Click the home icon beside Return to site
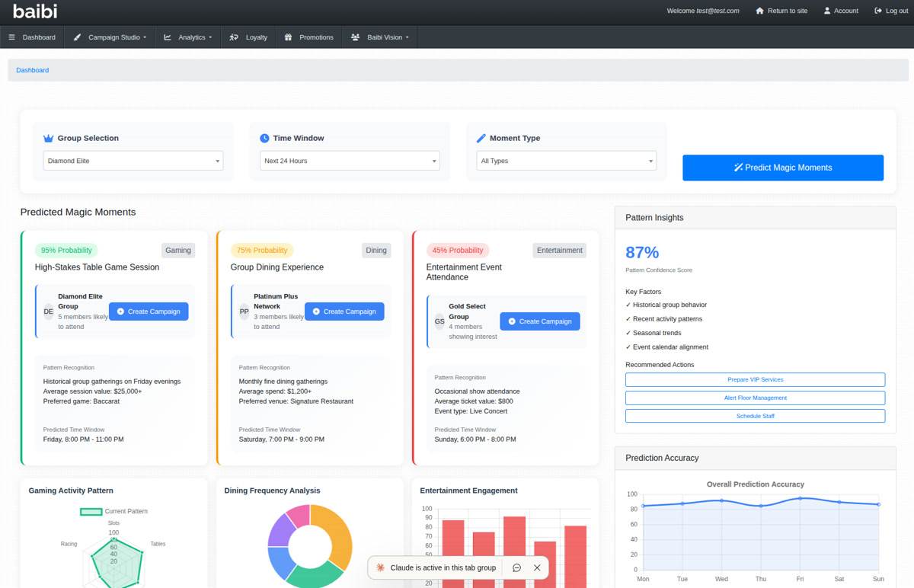The width and height of the screenshot is (914, 588). [x=759, y=11]
